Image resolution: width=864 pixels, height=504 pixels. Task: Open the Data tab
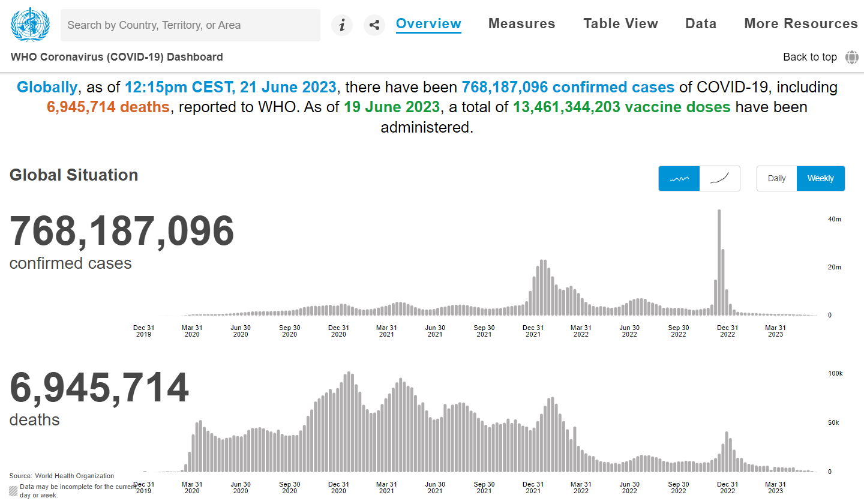click(701, 24)
